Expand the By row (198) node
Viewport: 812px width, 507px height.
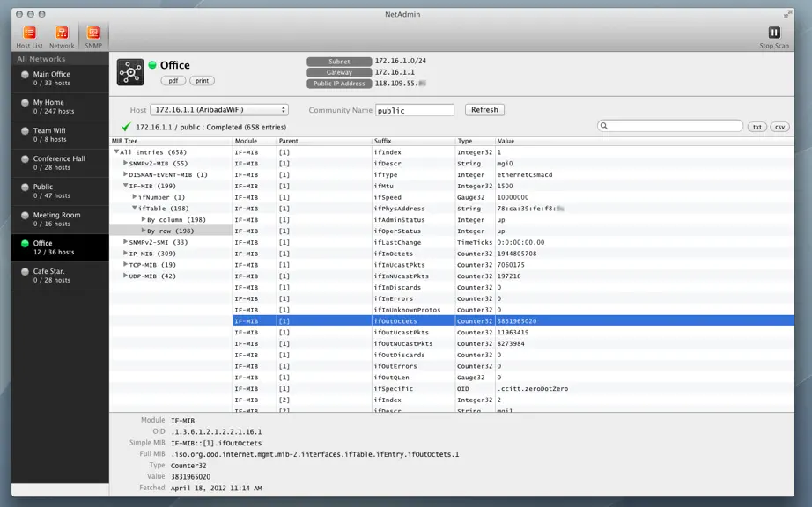(x=144, y=231)
